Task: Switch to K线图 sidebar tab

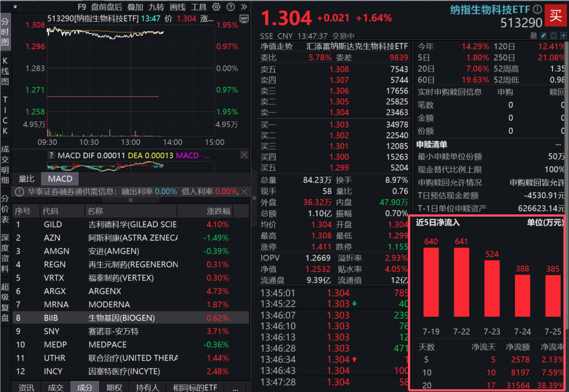Action: [x=5, y=71]
